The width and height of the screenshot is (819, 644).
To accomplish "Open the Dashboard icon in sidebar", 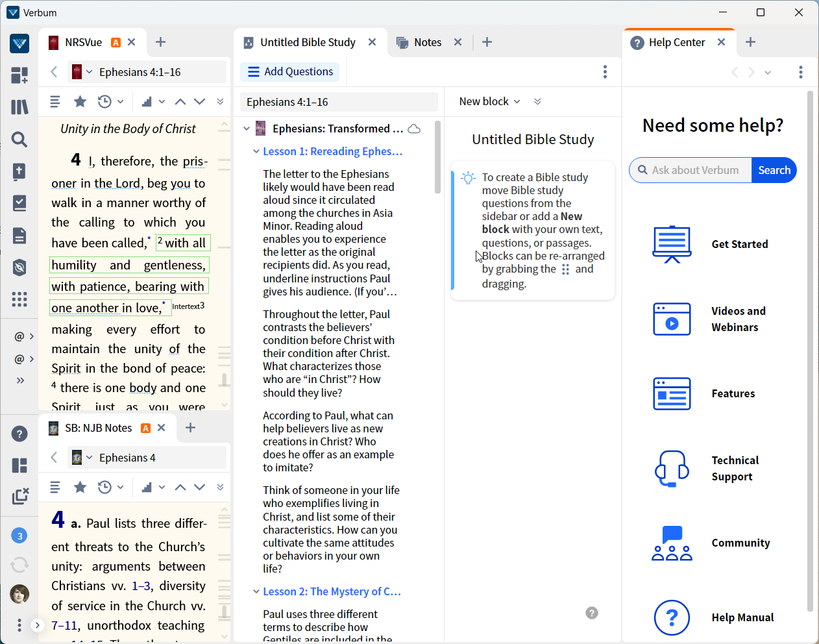I will pos(19,75).
